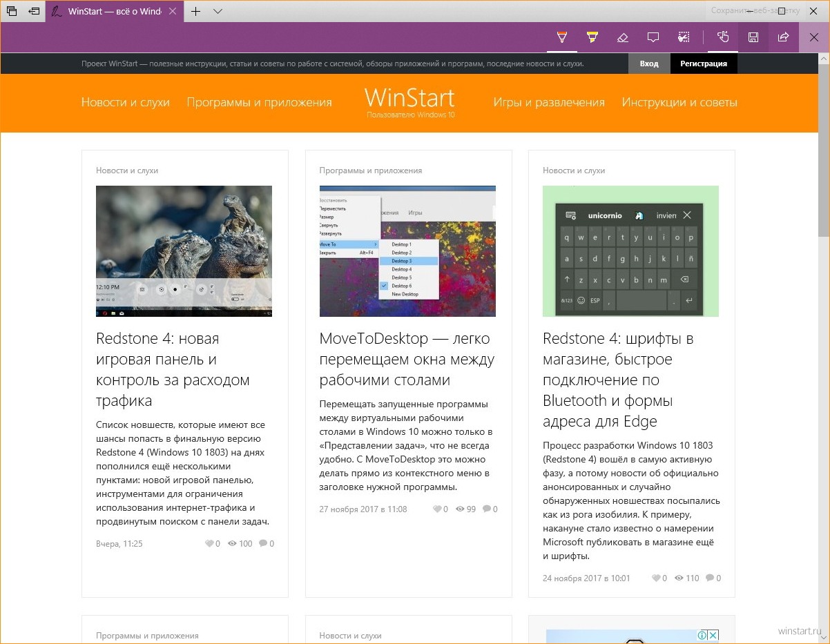Add a typed note with comment tool
Image resolution: width=830 pixels, height=644 pixels.
coord(653,37)
